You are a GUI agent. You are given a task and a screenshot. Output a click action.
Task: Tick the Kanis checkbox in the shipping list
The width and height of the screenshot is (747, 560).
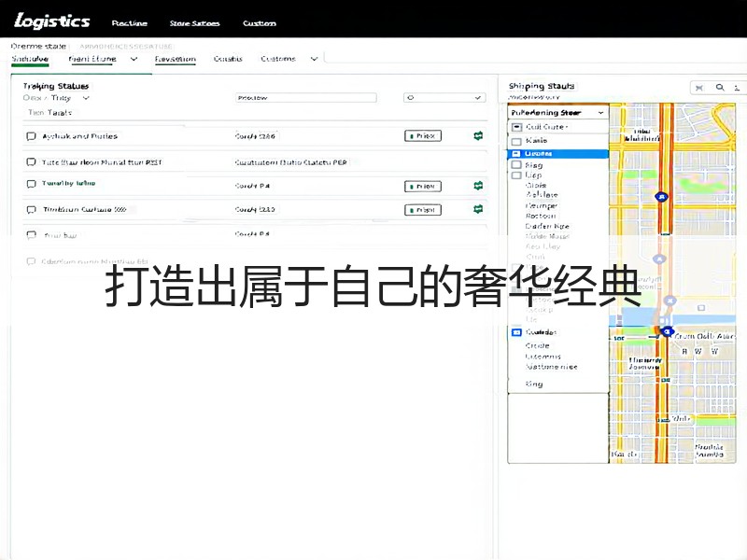[516, 142]
